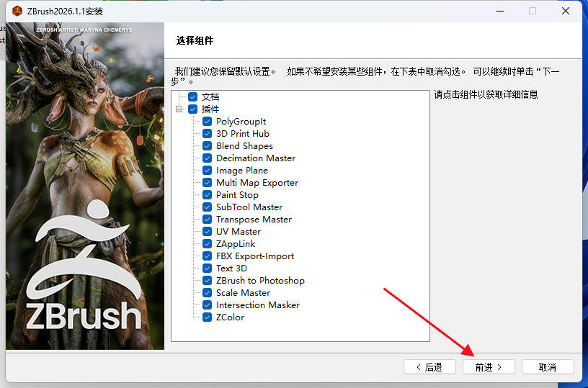Minimize the installer window
The height and width of the screenshot is (388, 588).
[x=500, y=12]
